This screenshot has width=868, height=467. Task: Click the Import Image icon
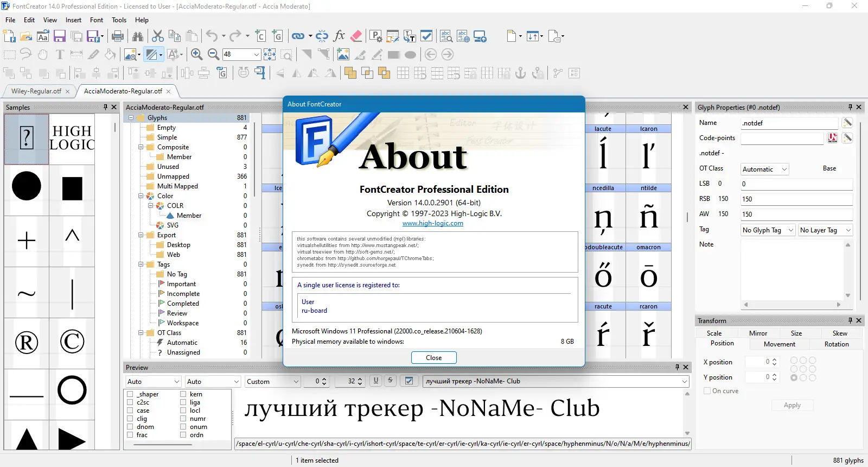point(343,54)
